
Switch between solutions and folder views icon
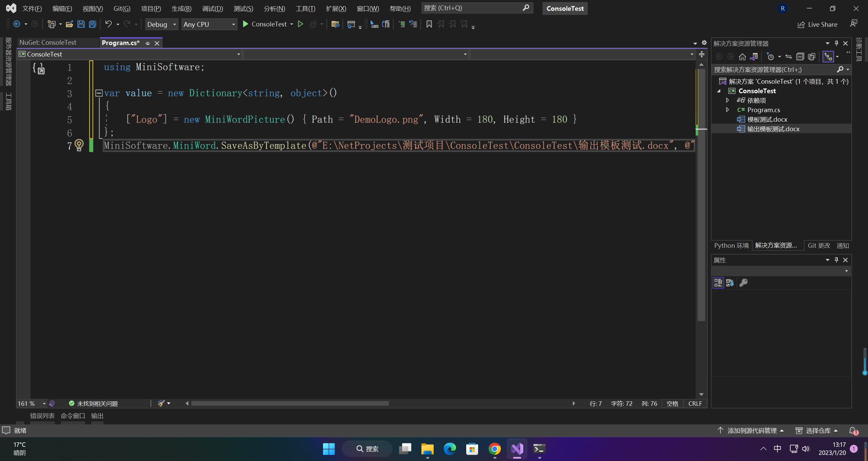coord(754,57)
